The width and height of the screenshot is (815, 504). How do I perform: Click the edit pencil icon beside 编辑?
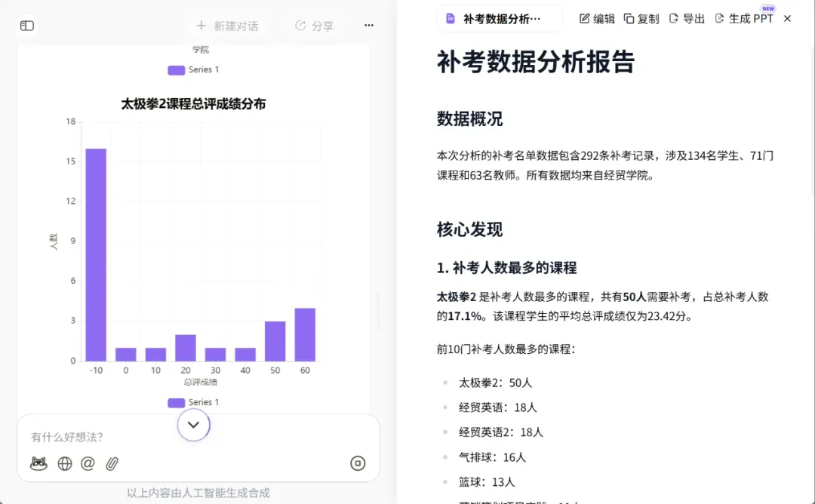click(584, 19)
